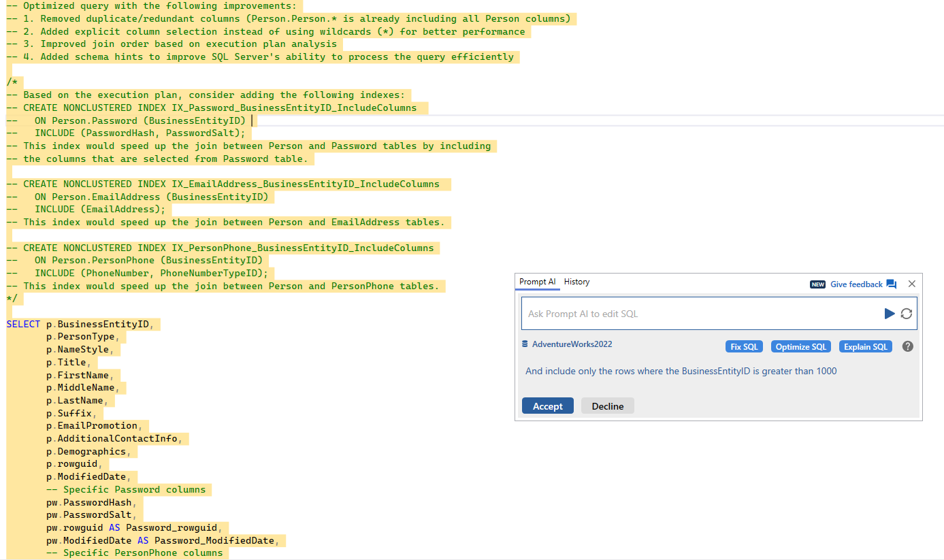
Task: Run the Prompt AI request arrow
Action: coord(889,314)
